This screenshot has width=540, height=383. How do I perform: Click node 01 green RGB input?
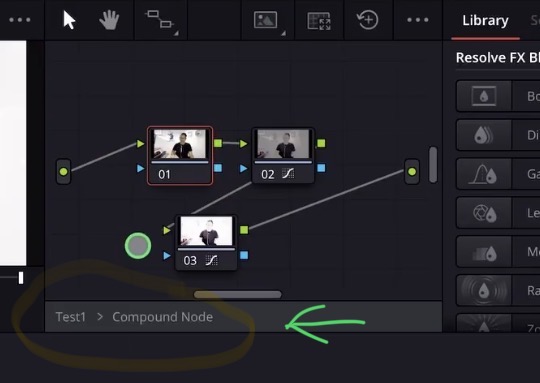pos(140,143)
